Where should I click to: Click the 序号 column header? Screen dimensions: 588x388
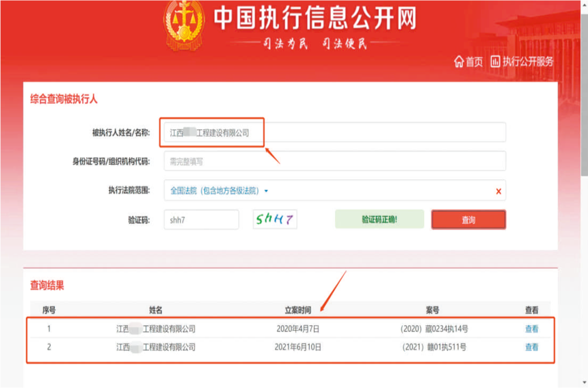(x=49, y=310)
